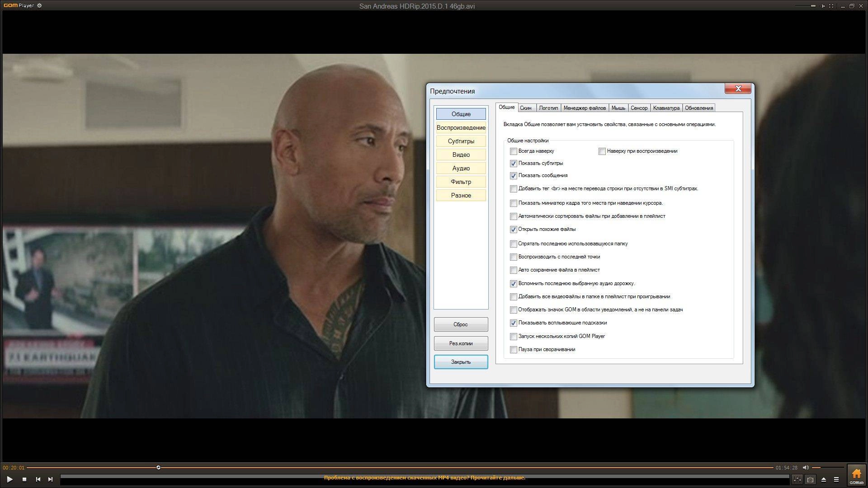Screen dimensions: 868x488
Task: Open the Субтитры category
Action: [x=461, y=141]
